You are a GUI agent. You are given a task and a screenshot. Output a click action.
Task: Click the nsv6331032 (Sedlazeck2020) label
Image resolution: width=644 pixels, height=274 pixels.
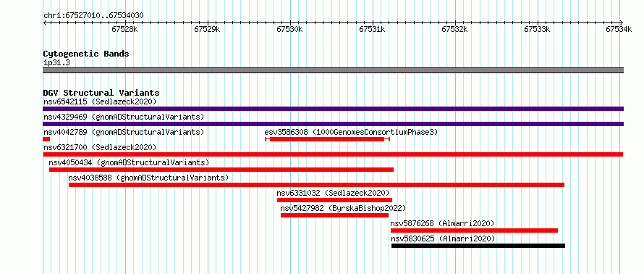click(x=333, y=193)
